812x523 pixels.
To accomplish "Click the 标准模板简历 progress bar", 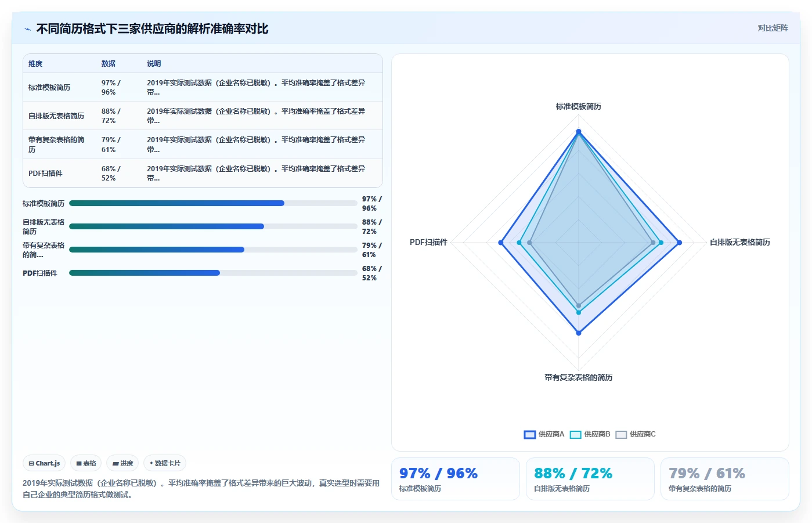I will click(x=213, y=203).
